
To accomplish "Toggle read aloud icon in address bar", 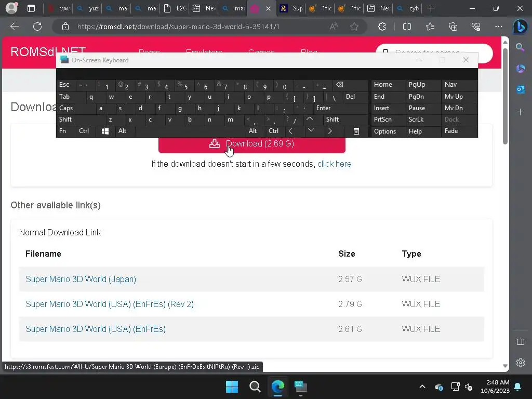I will tap(334, 26).
